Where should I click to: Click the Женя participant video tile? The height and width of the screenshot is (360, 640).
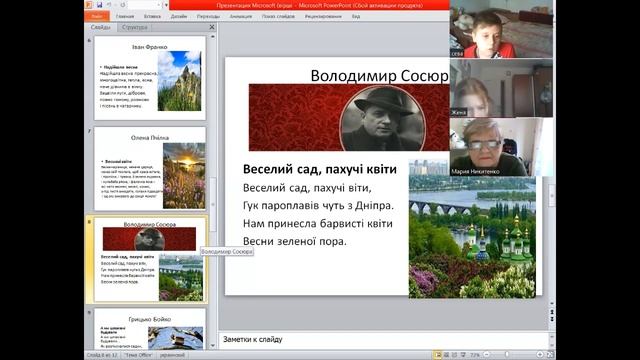(x=501, y=88)
